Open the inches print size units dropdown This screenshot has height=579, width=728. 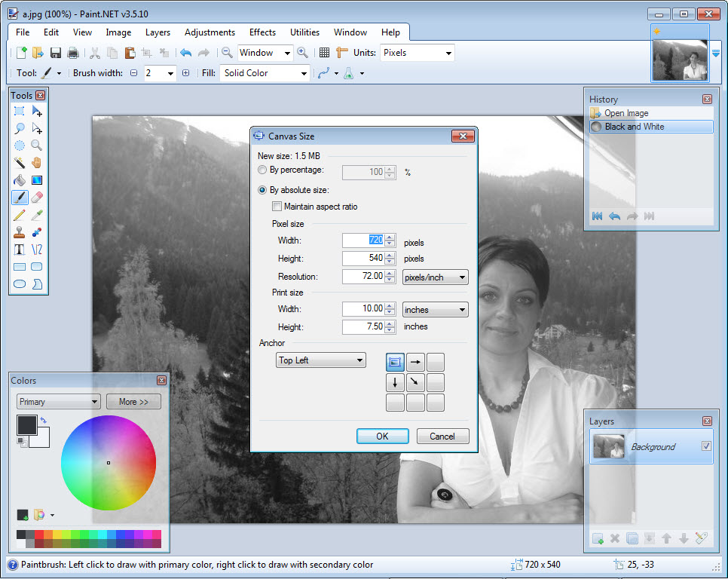coord(435,310)
